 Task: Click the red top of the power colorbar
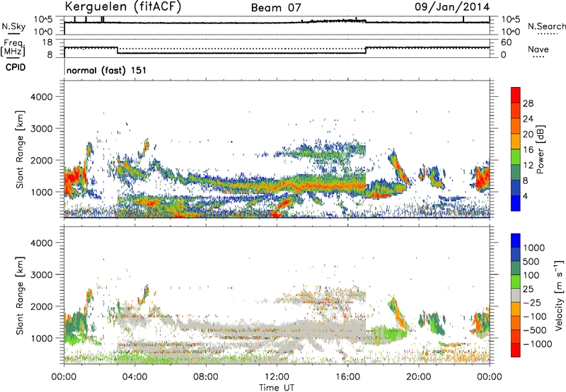[x=516, y=95]
